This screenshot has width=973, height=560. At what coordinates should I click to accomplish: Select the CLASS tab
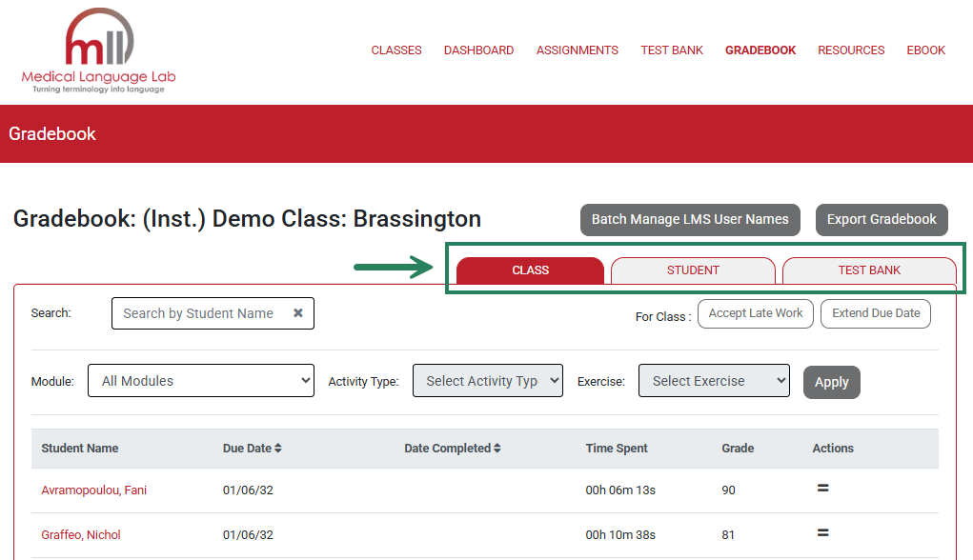coord(530,270)
